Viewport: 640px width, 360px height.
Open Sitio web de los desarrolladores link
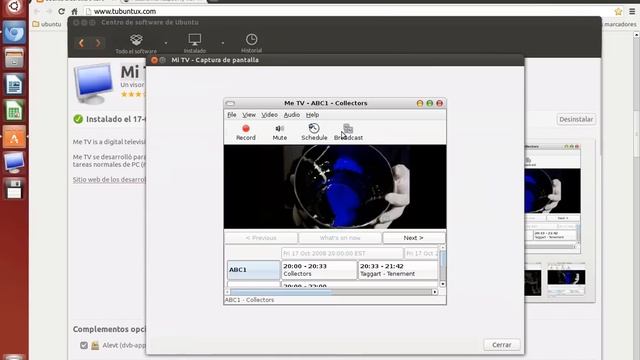(109, 180)
